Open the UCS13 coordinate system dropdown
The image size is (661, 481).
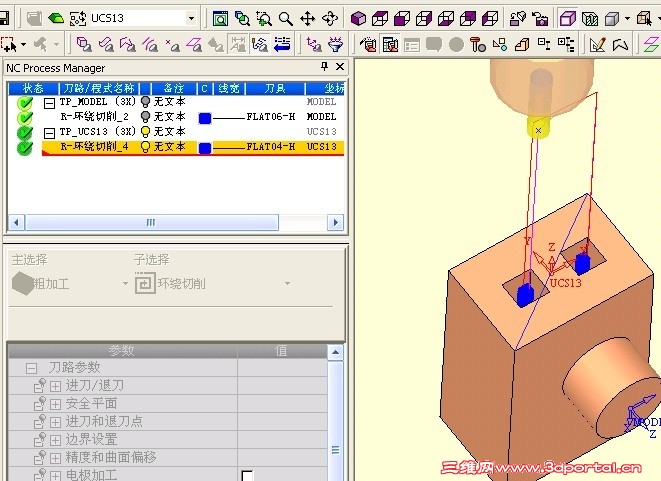click(x=191, y=19)
